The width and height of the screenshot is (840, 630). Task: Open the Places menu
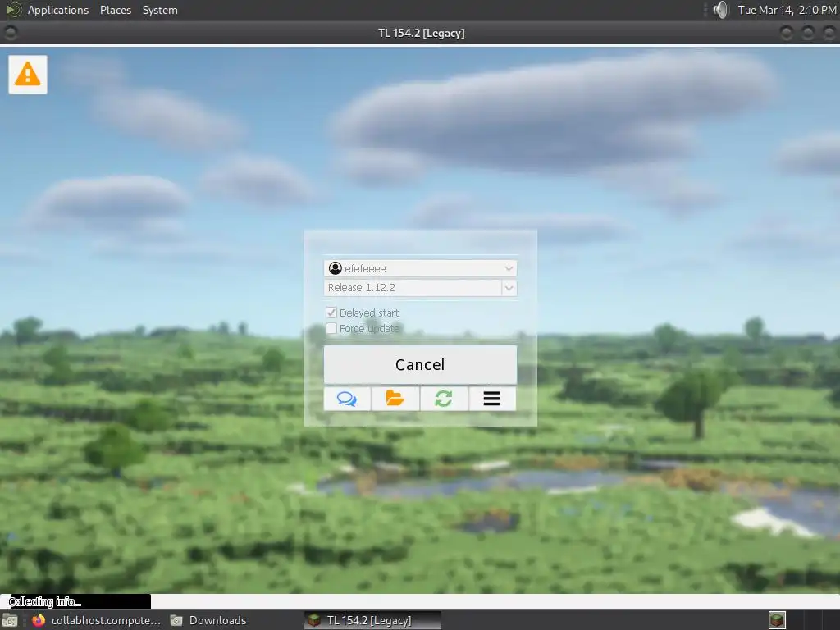tap(115, 10)
